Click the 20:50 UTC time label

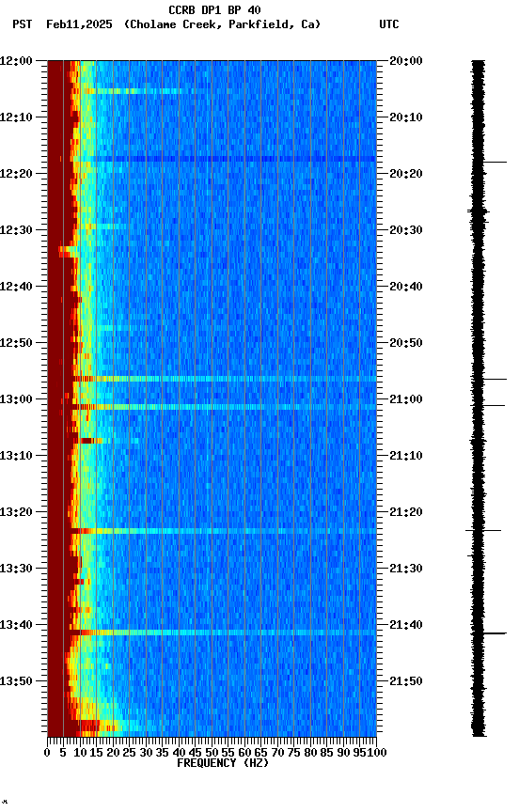pos(406,343)
